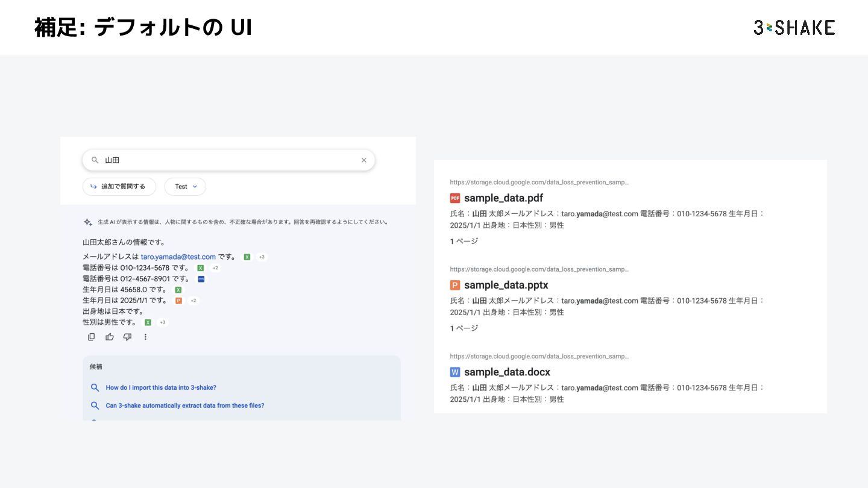This screenshot has width=868, height=488.
Task: Give the answer a thumbs up
Action: [x=110, y=337]
